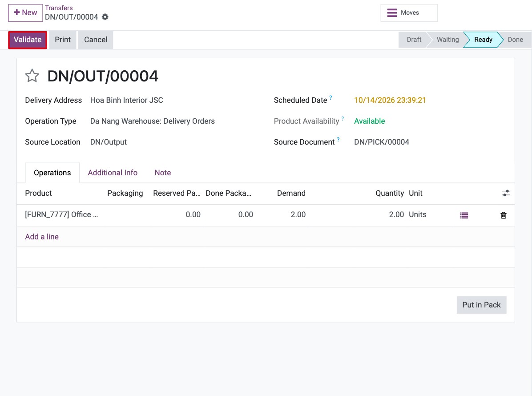Image resolution: width=532 pixels, height=396 pixels.
Task: Click the 2.00 Demand cell
Action: click(x=298, y=214)
